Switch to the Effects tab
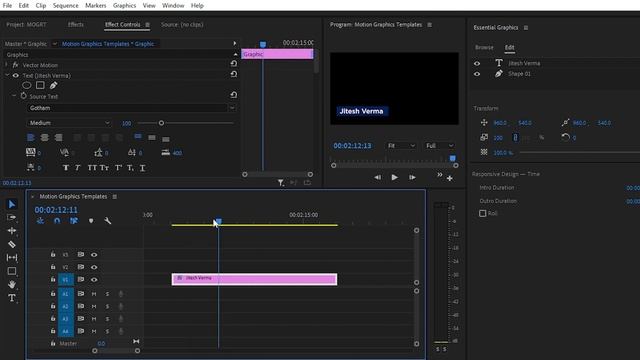Image resolution: width=640 pixels, height=360 pixels. [76, 24]
